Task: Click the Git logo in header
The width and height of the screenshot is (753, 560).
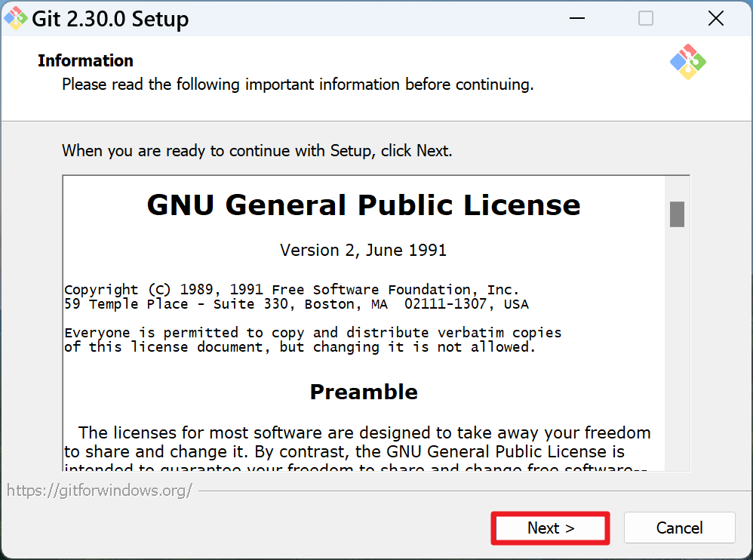Action: coord(687,62)
